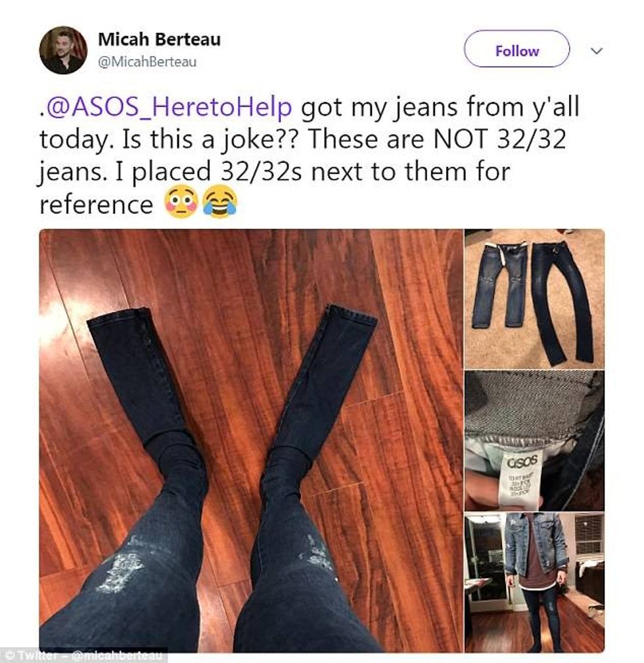Open thumbnail of man in denim jacket
Screen dimensions: 644x663
[534, 582]
